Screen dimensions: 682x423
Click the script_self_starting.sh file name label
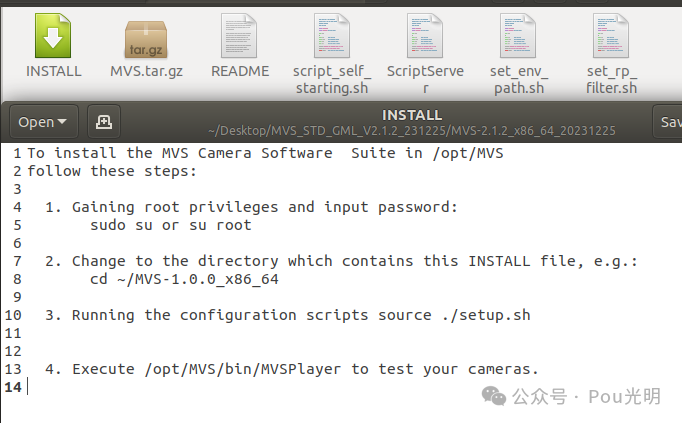[x=332, y=80]
